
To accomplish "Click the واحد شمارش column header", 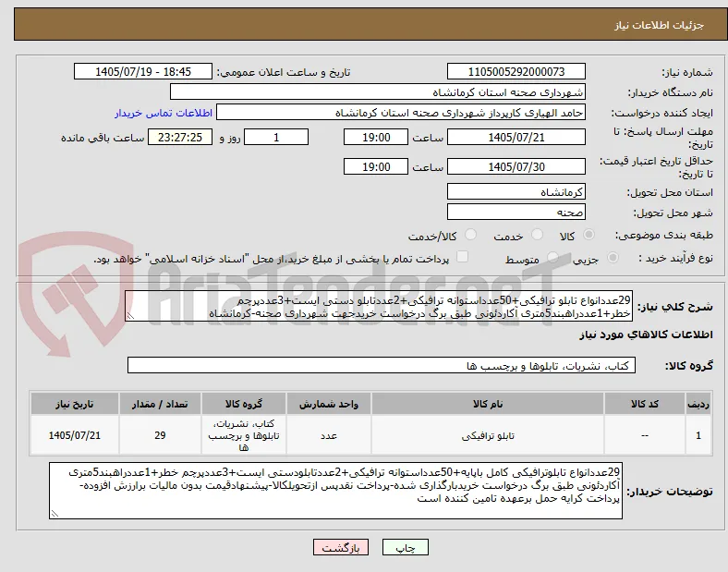I will coord(329,404).
